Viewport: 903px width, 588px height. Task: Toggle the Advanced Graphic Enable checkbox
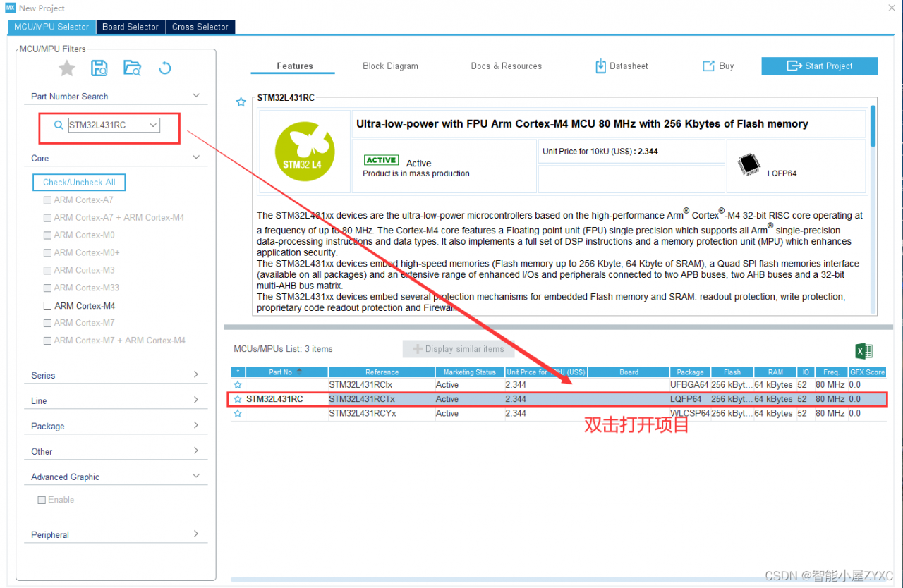click(42, 500)
